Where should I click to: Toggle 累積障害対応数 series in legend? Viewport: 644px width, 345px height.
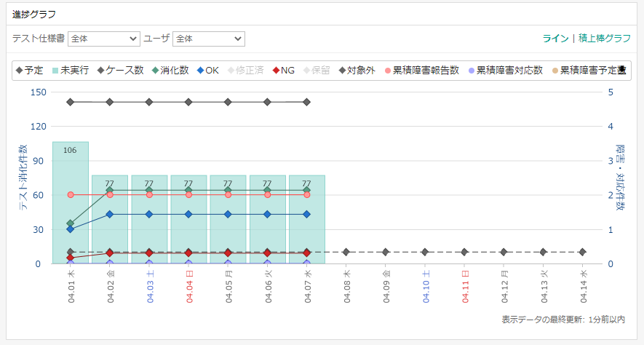(x=505, y=70)
